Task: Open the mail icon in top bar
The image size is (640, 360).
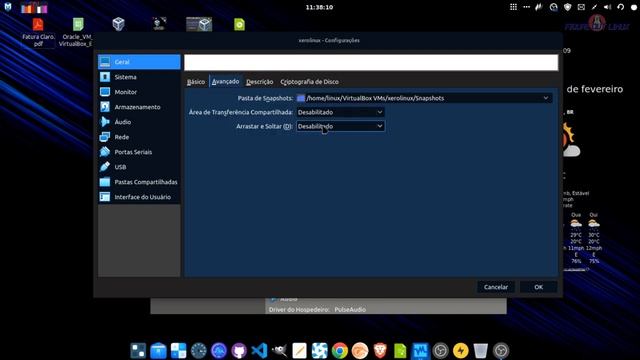Action: pos(581,7)
